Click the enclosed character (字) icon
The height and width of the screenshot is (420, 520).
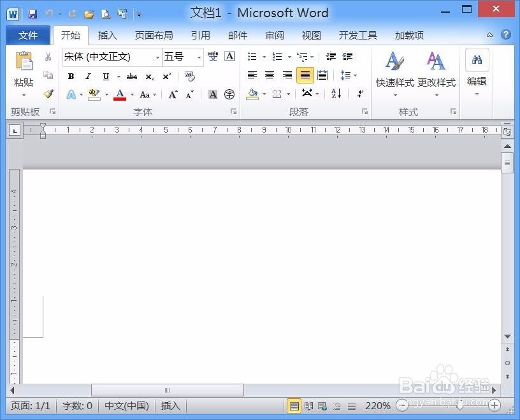[229, 94]
